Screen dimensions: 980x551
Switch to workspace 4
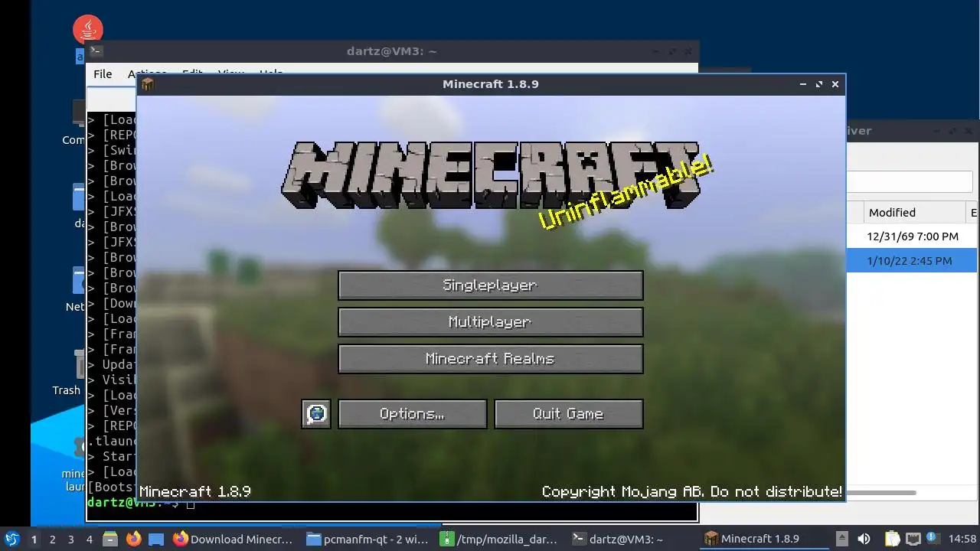(x=89, y=540)
